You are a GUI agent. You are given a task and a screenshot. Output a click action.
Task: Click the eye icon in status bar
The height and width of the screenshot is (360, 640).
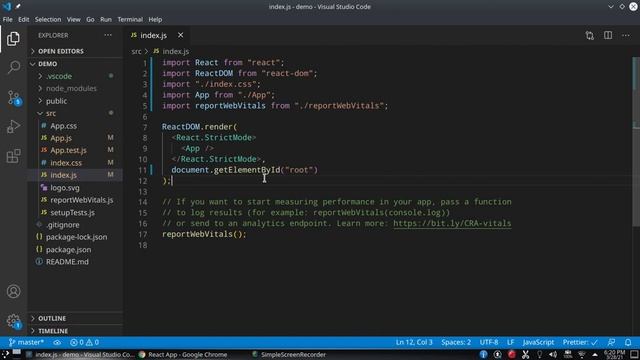[x=57, y=342]
